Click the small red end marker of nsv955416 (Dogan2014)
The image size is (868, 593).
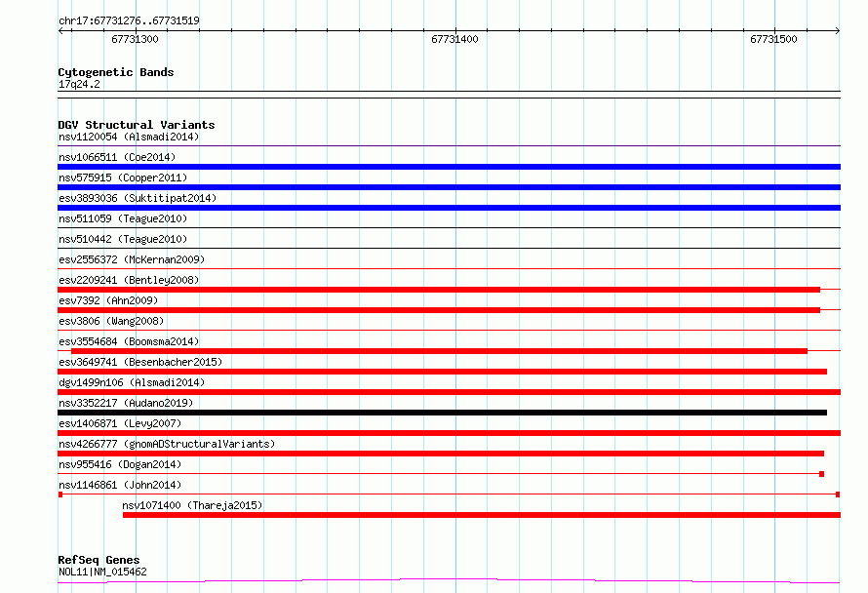click(x=821, y=474)
